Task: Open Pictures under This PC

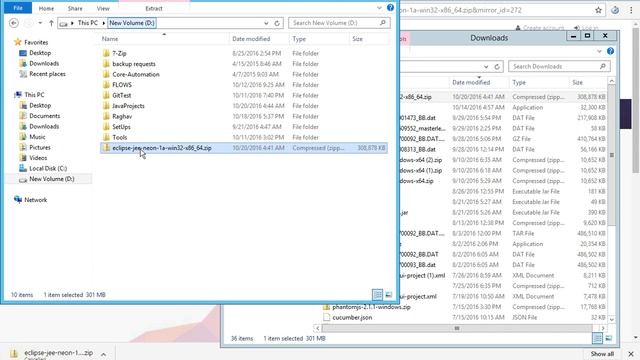Action: click(x=40, y=148)
